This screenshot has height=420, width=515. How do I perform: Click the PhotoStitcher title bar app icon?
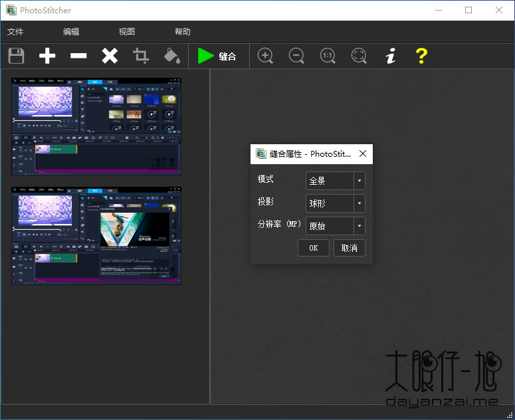(x=11, y=10)
